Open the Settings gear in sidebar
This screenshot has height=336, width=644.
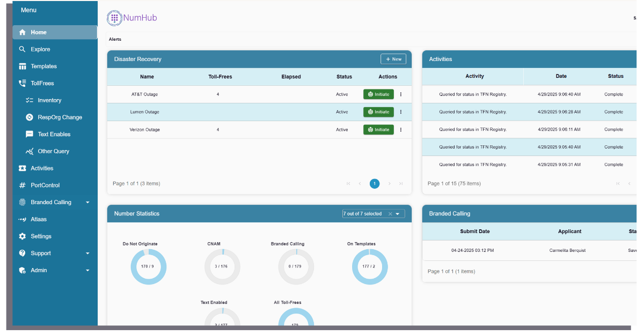tap(22, 236)
